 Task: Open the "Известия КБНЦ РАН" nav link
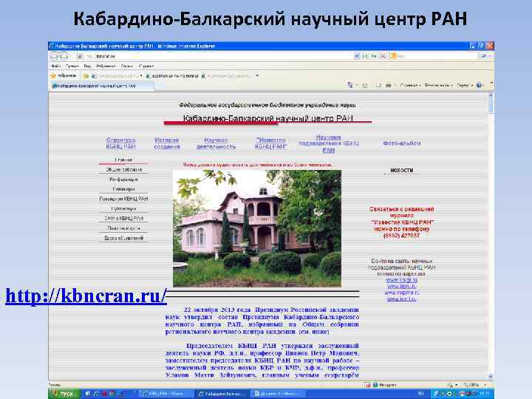(270, 143)
